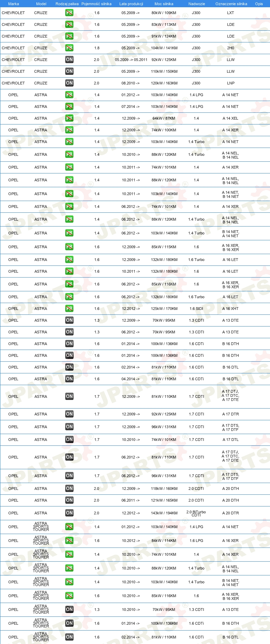270x644 pixels.
Task: Select the 64kW / 87KM power cell
Action: pos(164,118)
